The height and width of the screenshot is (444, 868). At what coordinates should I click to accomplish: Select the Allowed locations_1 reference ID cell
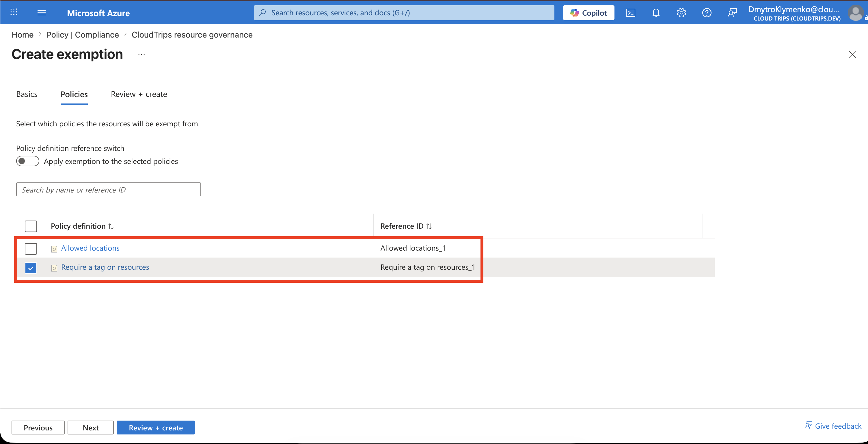[x=413, y=248]
